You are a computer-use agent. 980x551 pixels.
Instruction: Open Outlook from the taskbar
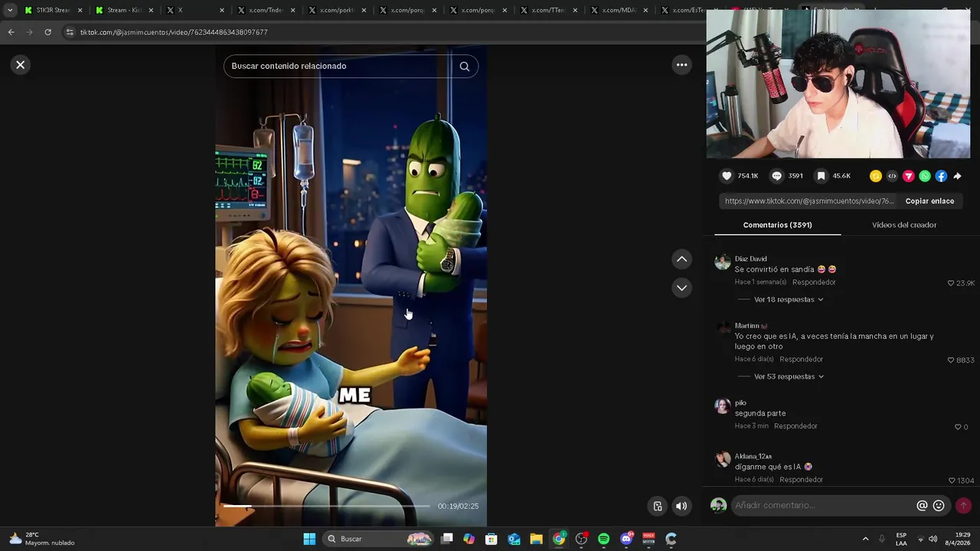pyautogui.click(x=514, y=540)
